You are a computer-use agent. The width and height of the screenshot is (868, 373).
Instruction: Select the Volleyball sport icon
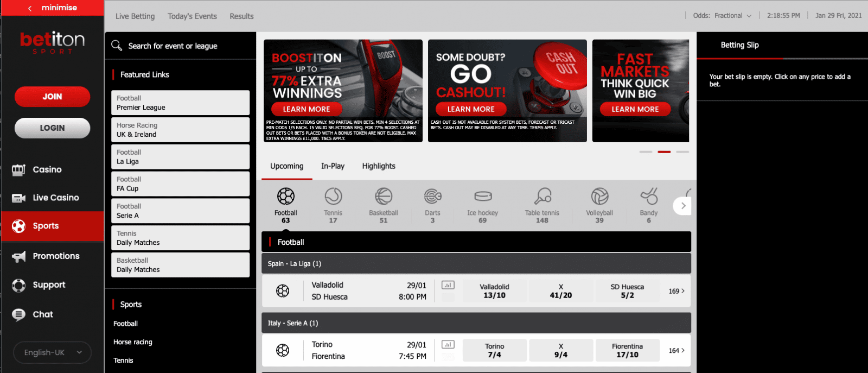(599, 197)
